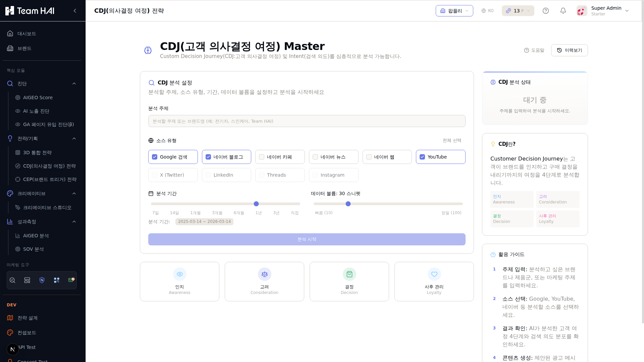Check the 네이버 뉴스 source checkbox
The width and height of the screenshot is (644, 362).
[315, 157]
